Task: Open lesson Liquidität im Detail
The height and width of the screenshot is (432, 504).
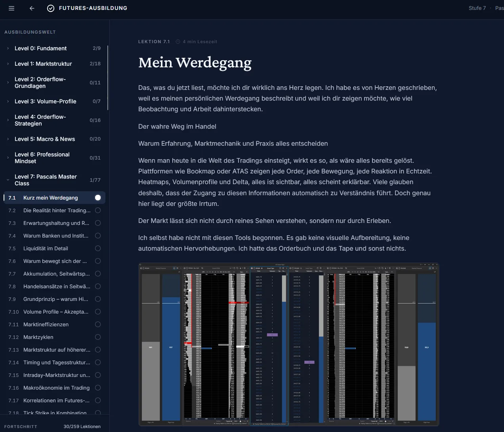Action: (54, 248)
